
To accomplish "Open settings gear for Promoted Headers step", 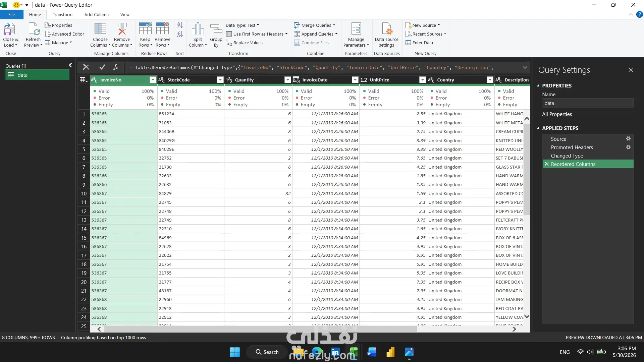I will [628, 147].
